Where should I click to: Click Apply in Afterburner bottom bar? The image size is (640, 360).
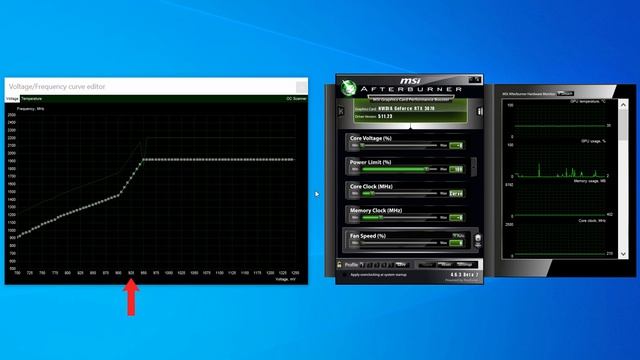pyautogui.click(x=427, y=265)
